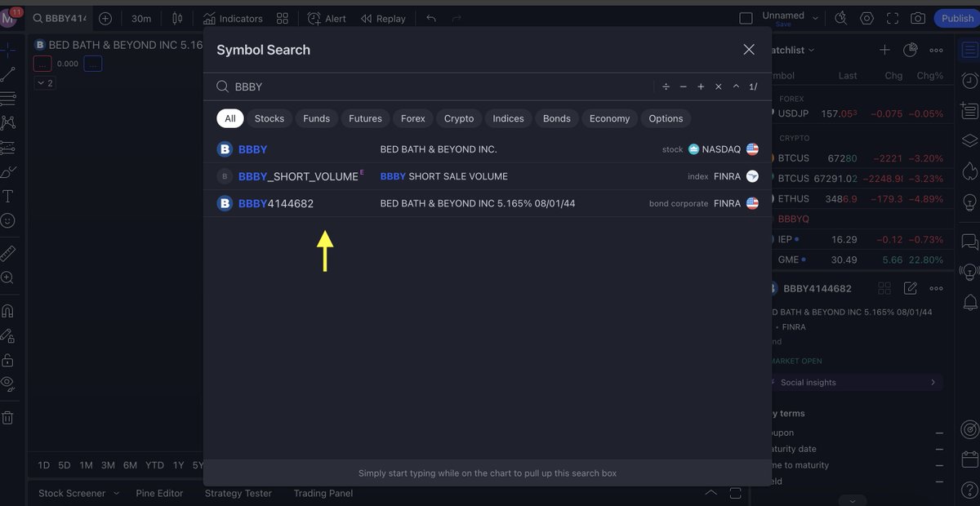Open the chart settings hexagon icon
The height and width of the screenshot is (506, 980).
866,18
